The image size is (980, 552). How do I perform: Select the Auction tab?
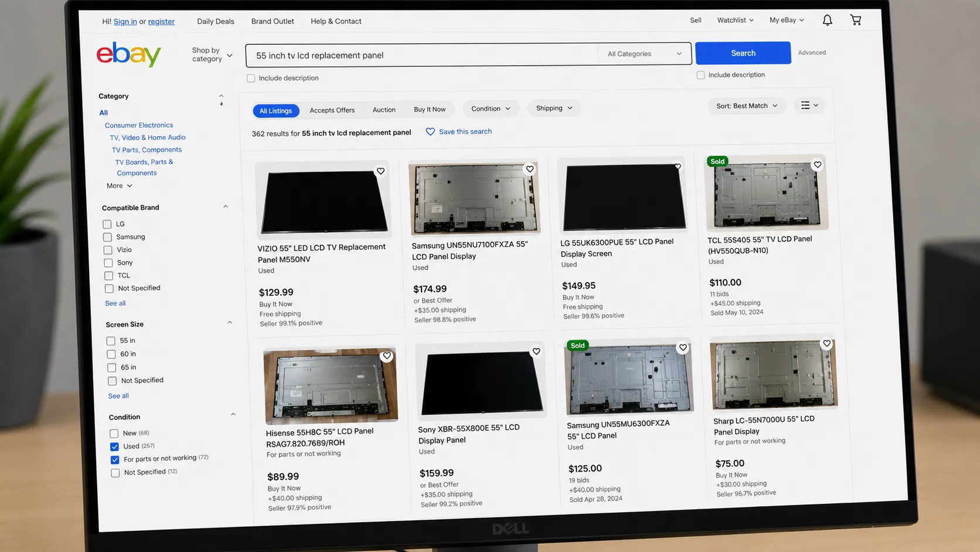point(384,110)
